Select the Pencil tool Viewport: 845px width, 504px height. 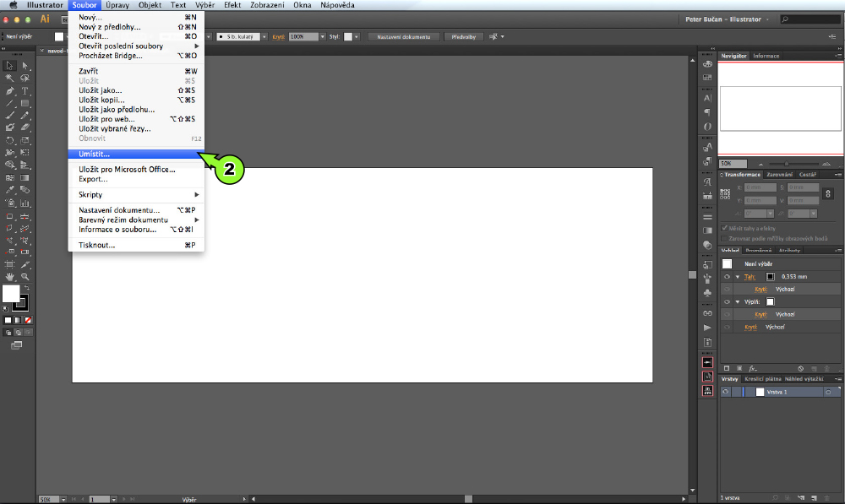(x=25, y=115)
